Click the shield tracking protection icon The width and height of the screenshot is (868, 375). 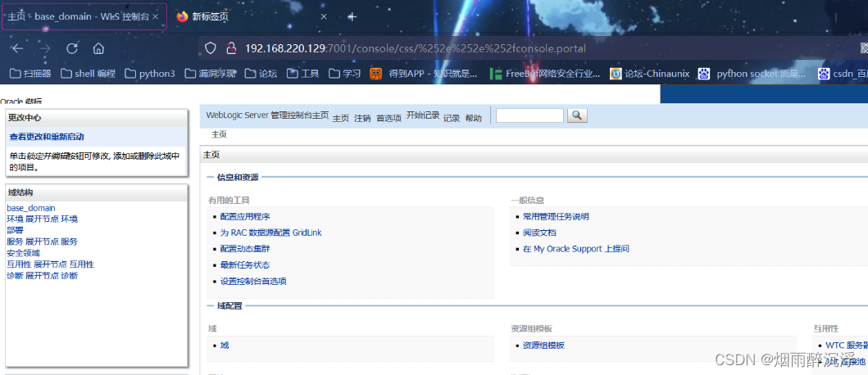coord(211,48)
